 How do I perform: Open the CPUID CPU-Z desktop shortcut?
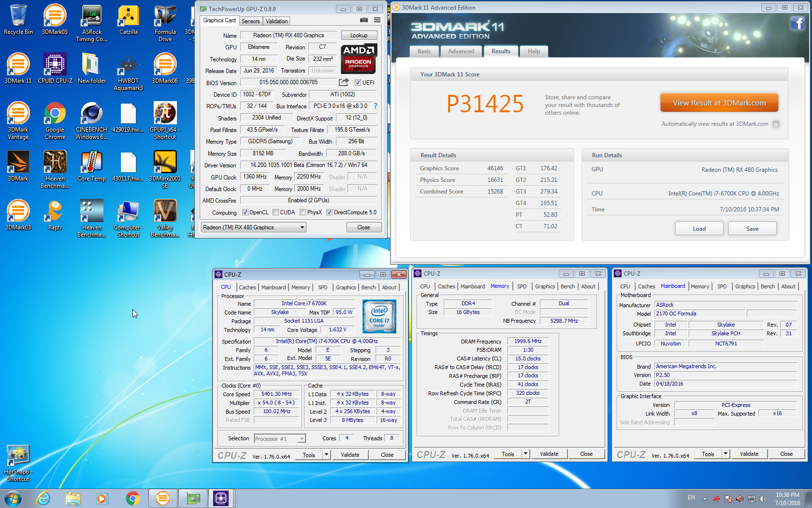point(55,68)
